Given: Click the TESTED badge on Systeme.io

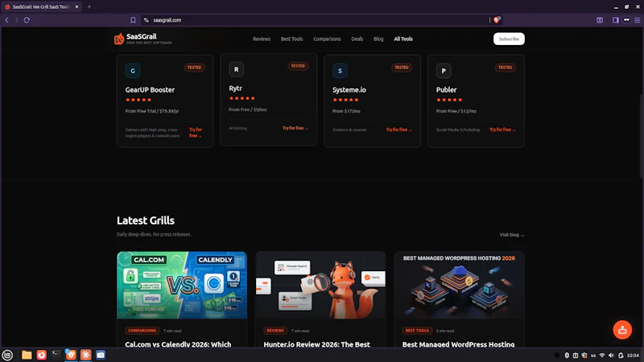Looking at the screenshot, I should click(x=401, y=68).
